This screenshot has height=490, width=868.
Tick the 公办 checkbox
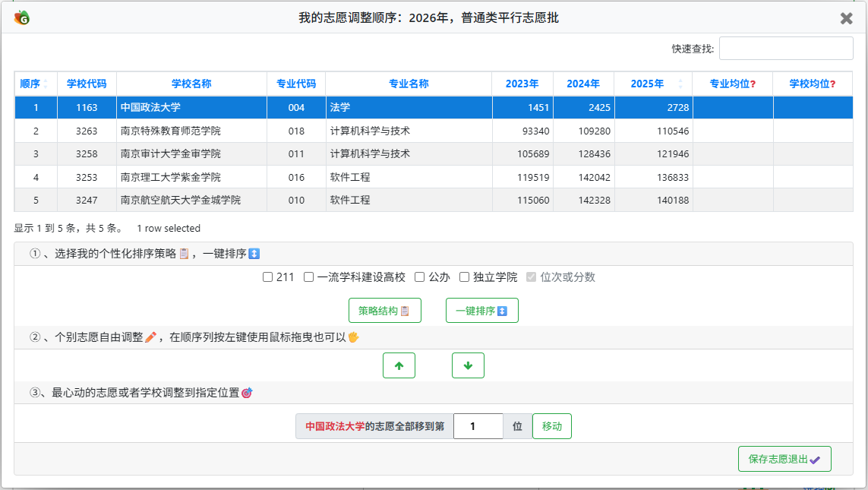point(420,277)
